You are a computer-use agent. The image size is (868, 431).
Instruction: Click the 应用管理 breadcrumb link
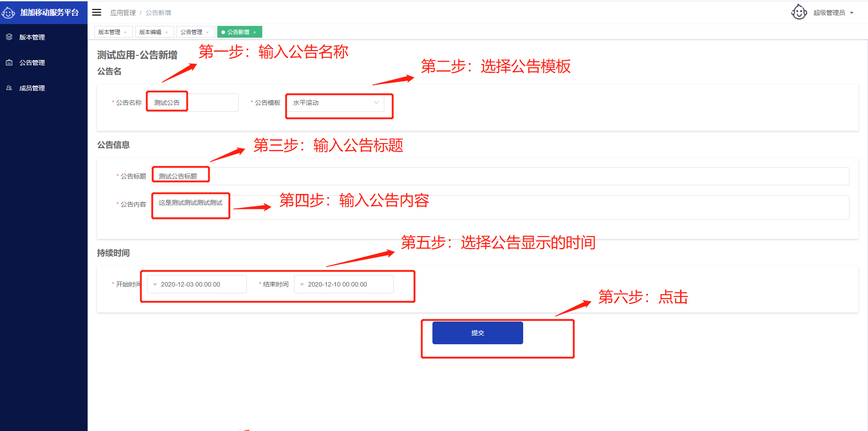coord(123,13)
